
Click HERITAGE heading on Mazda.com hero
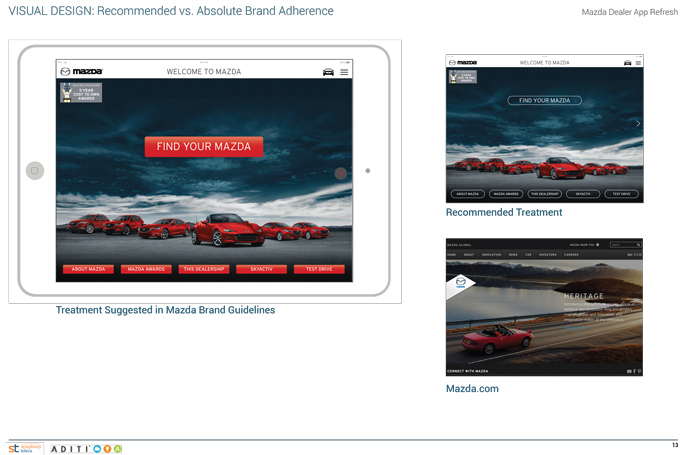584,296
